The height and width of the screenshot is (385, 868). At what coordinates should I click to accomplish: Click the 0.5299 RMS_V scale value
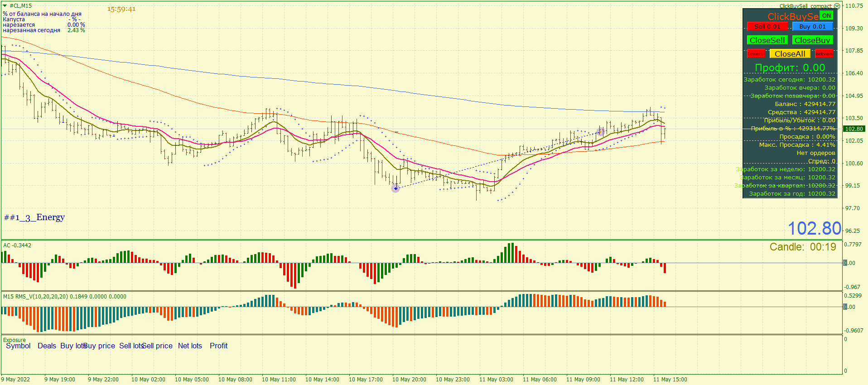853,296
